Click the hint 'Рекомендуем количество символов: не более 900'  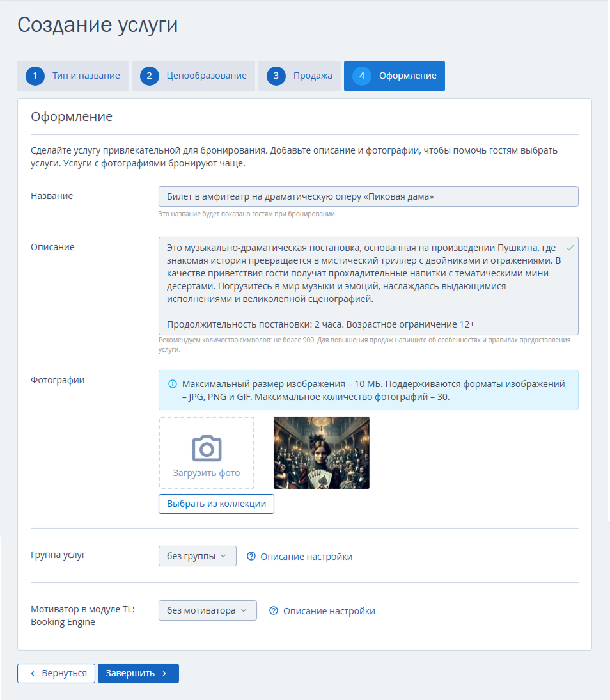tap(364, 345)
